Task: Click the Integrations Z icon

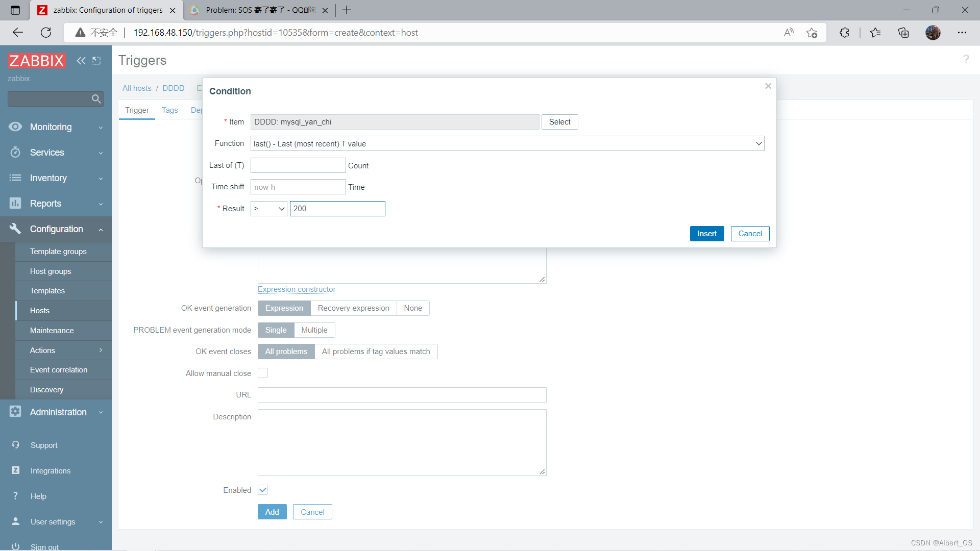Action: click(15, 470)
